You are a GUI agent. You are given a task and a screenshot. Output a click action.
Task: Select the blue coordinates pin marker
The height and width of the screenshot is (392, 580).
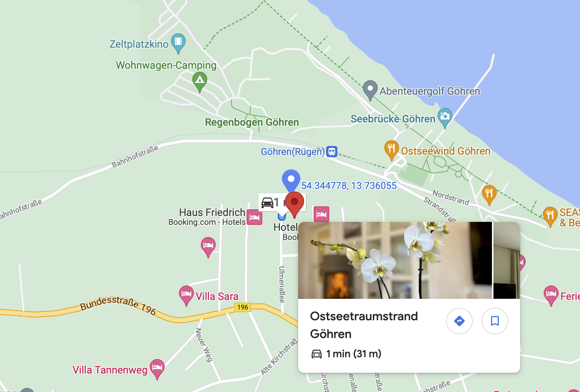(291, 180)
